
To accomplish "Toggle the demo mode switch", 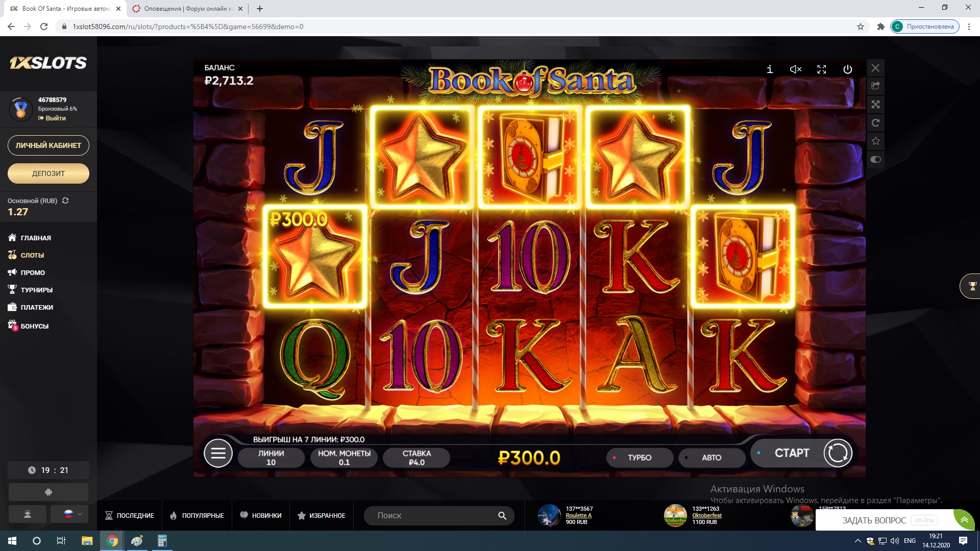I will (875, 159).
